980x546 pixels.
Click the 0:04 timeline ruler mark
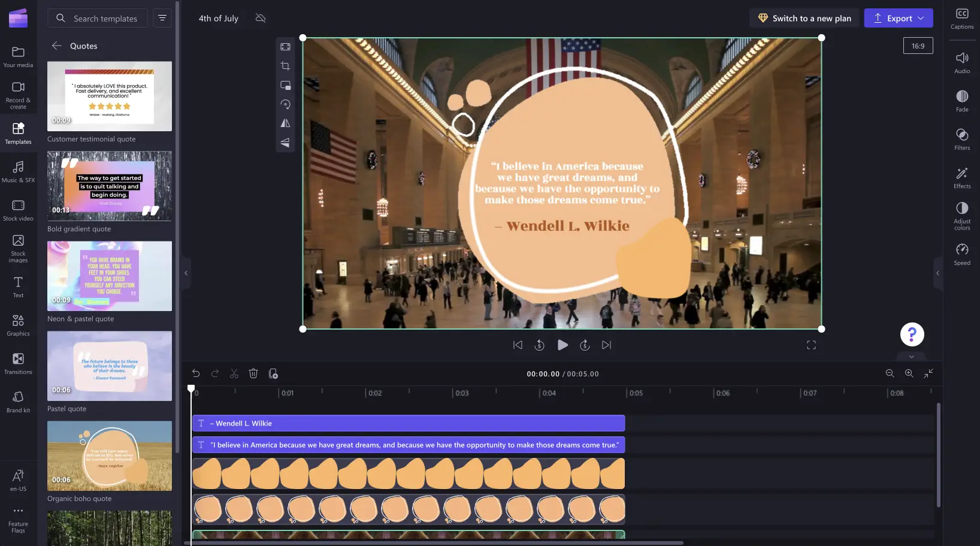(x=549, y=393)
